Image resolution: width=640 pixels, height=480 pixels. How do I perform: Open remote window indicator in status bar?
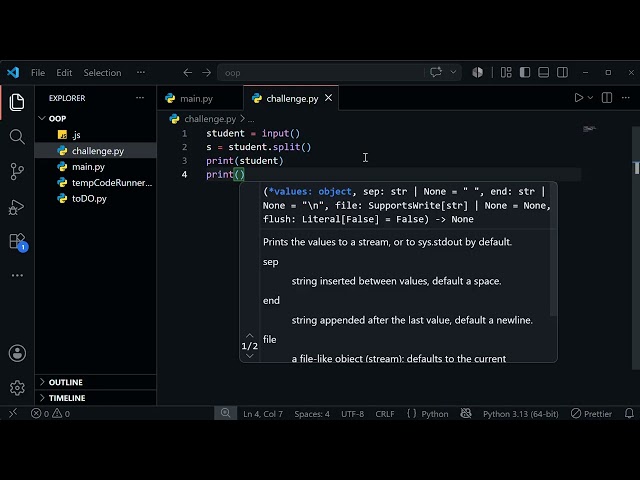pos(13,413)
